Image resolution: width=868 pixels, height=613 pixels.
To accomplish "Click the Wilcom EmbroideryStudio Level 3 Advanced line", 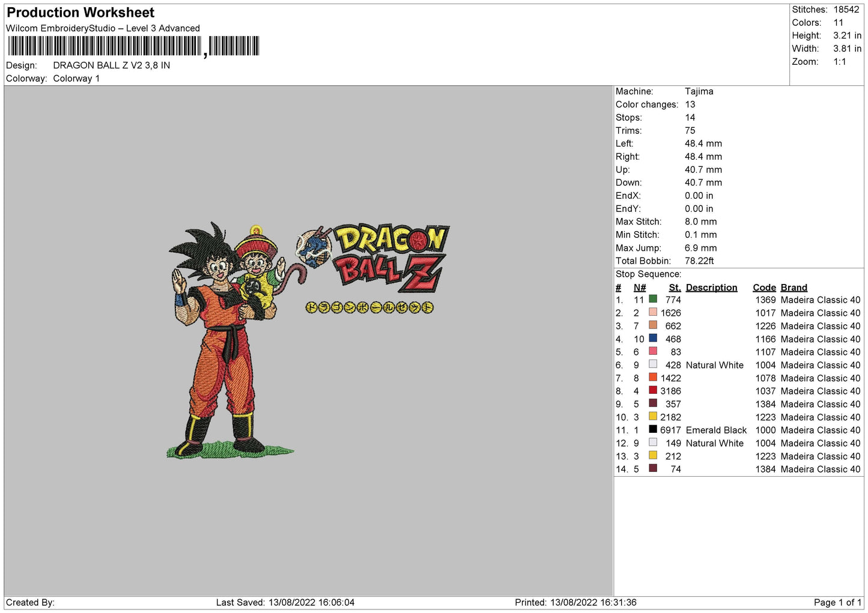I will [103, 28].
